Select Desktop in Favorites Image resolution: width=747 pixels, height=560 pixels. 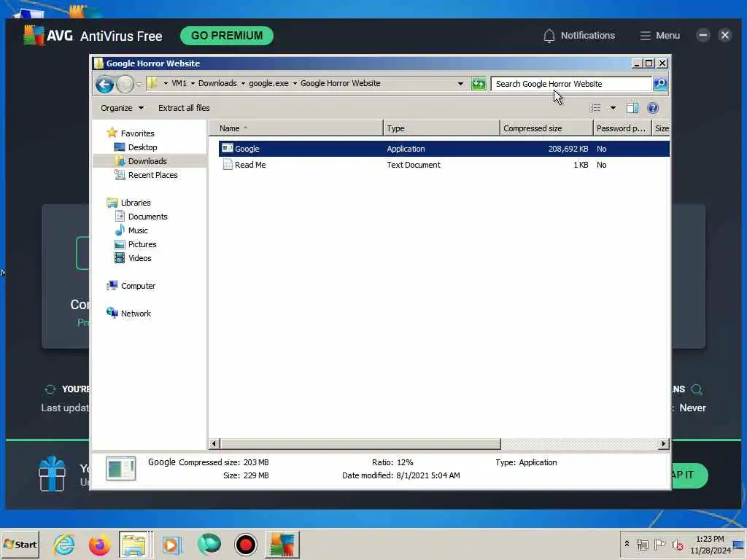[x=142, y=147]
